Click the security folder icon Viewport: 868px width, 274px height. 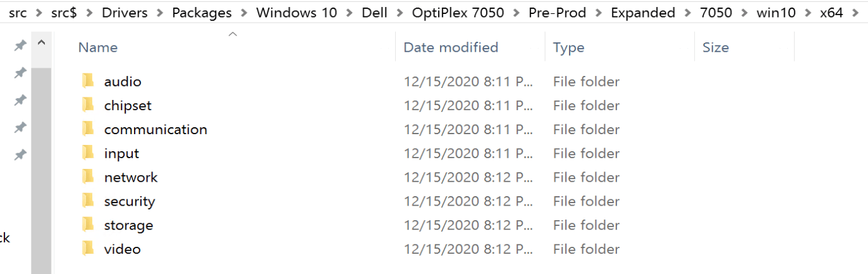click(x=88, y=201)
